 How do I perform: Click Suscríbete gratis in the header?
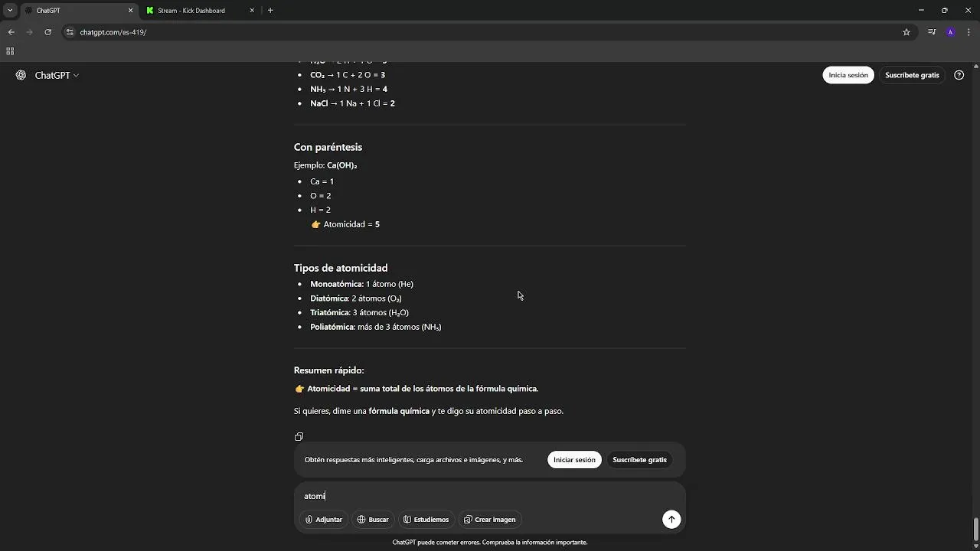tap(912, 75)
